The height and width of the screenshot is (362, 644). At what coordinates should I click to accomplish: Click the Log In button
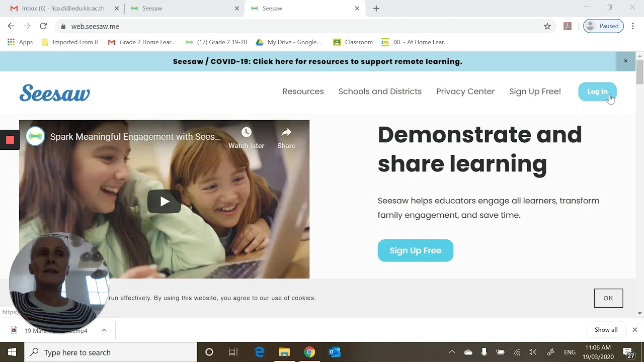click(597, 92)
